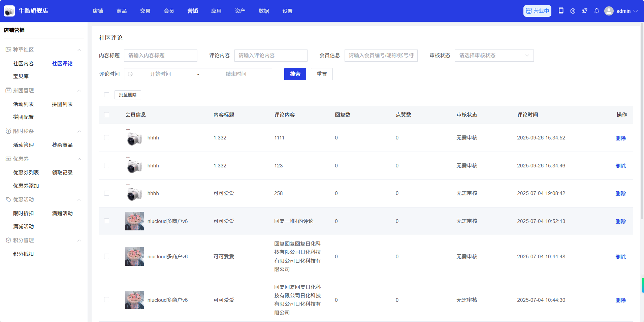The width and height of the screenshot is (644, 322).
Task: Click the mobile preview icon in header
Action: pos(561,11)
